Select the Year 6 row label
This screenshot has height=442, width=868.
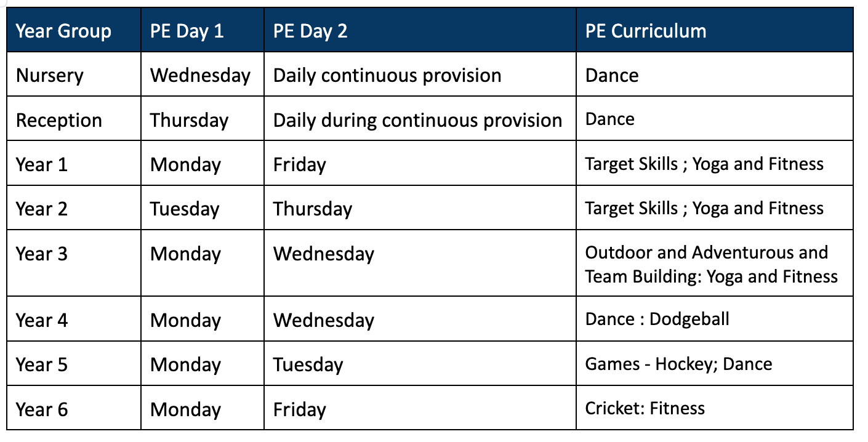tap(42, 409)
